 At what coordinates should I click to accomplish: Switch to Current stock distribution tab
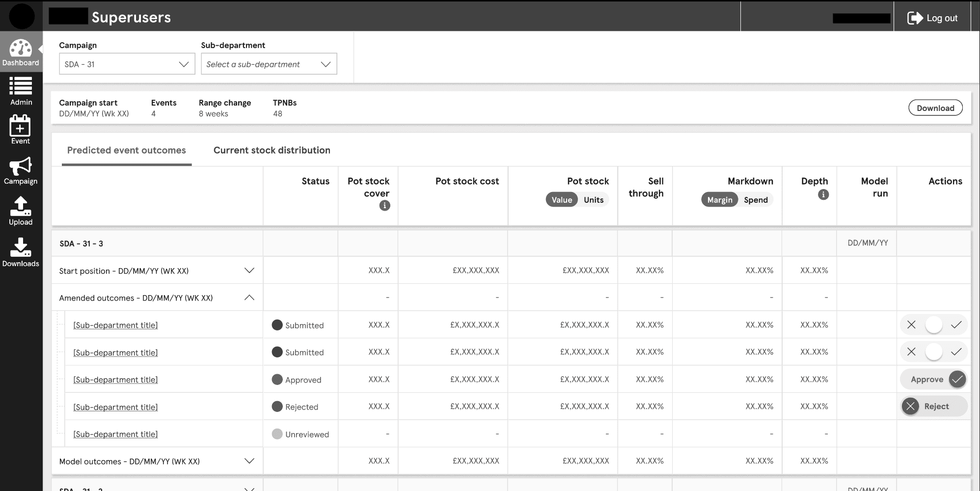coord(272,150)
